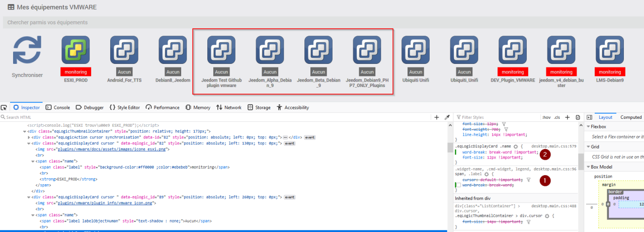Open desktop.main.css:96 source link
Viewport: 644px width, 232px height.
tap(555, 169)
